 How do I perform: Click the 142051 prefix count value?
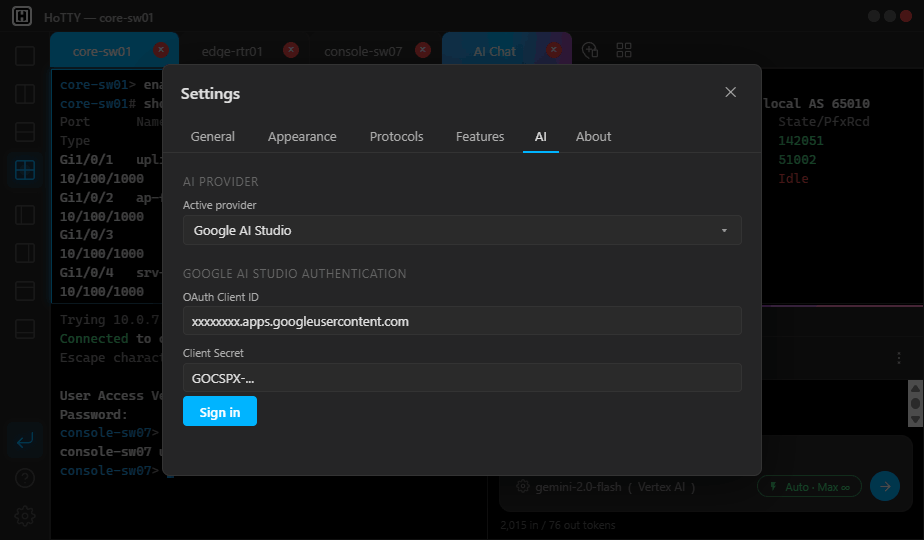pyautogui.click(x=800, y=141)
